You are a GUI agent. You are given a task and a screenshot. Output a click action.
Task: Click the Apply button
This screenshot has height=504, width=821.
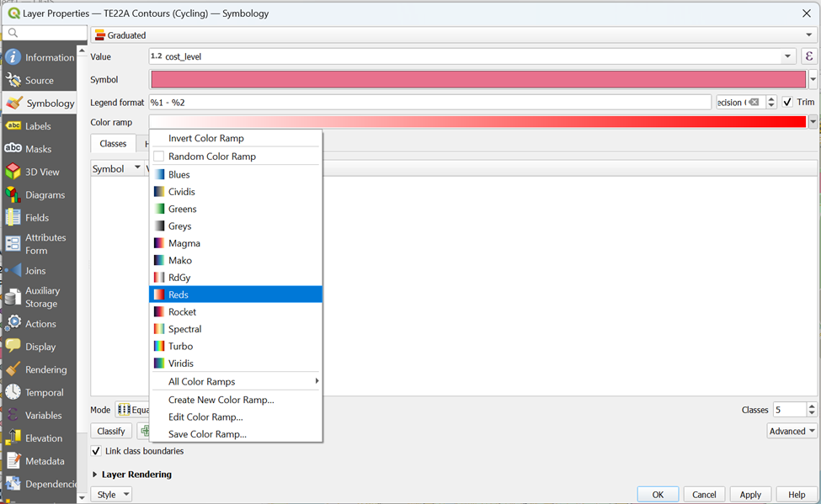tap(749, 494)
